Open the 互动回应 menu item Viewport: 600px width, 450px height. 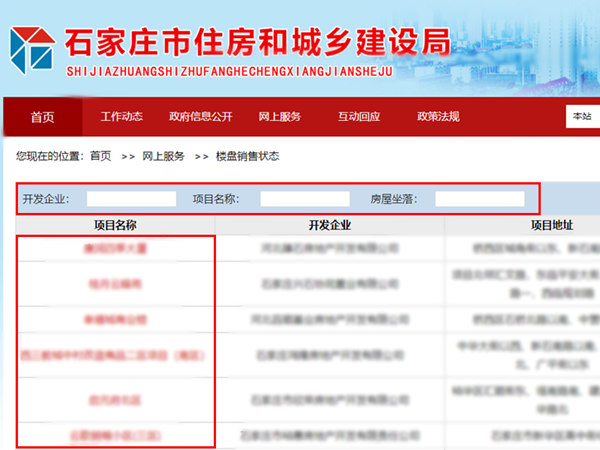[x=359, y=116]
